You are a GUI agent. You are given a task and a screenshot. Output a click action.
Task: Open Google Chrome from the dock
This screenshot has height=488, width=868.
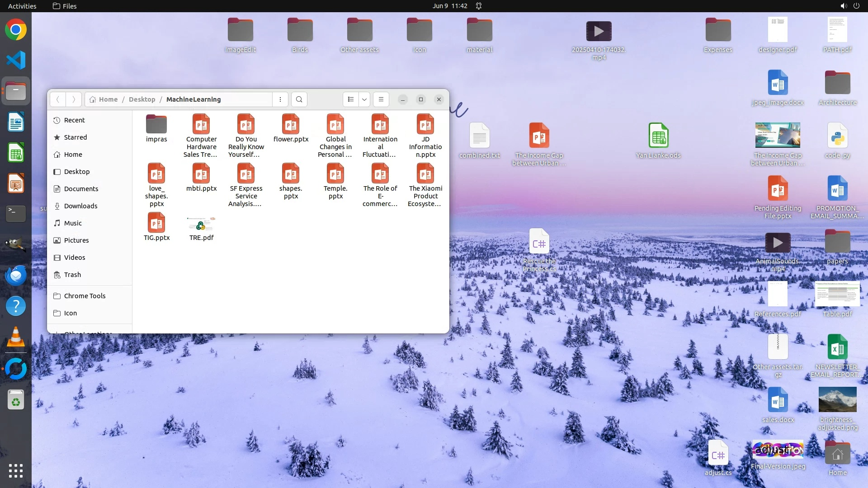[16, 30]
